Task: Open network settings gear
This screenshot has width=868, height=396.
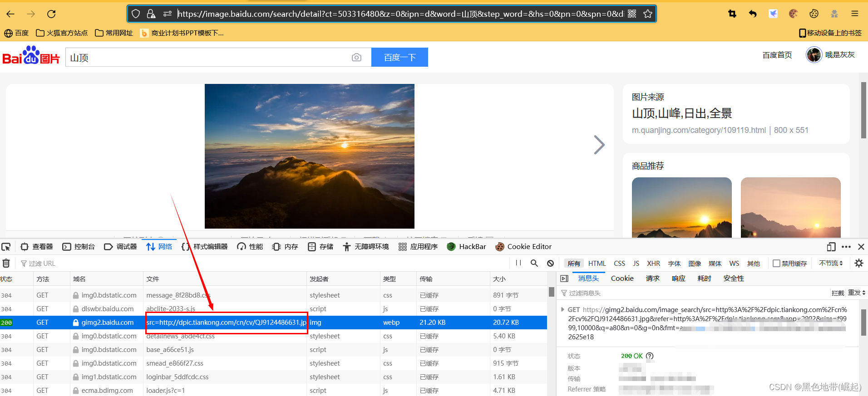Action: pos(859,263)
